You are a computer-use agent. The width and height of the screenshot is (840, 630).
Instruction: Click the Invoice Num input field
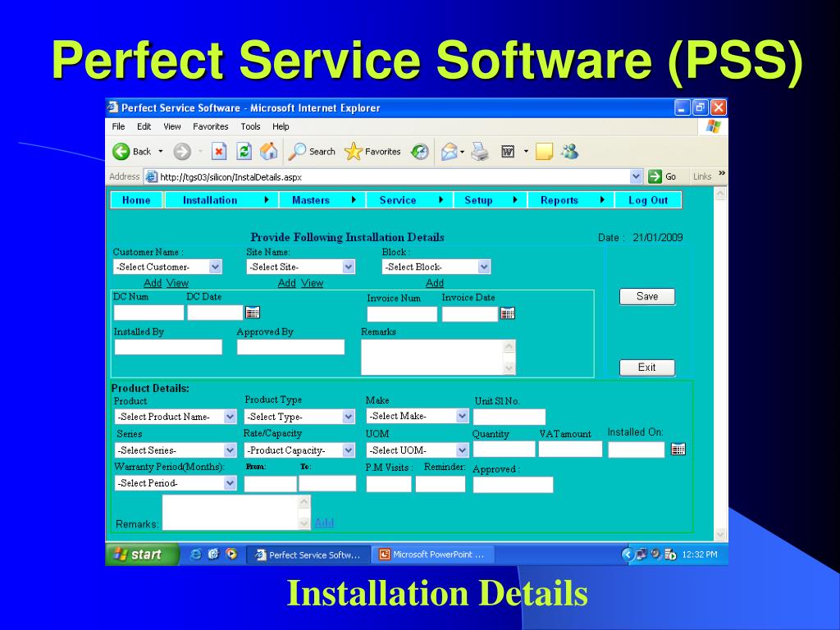tap(402, 314)
